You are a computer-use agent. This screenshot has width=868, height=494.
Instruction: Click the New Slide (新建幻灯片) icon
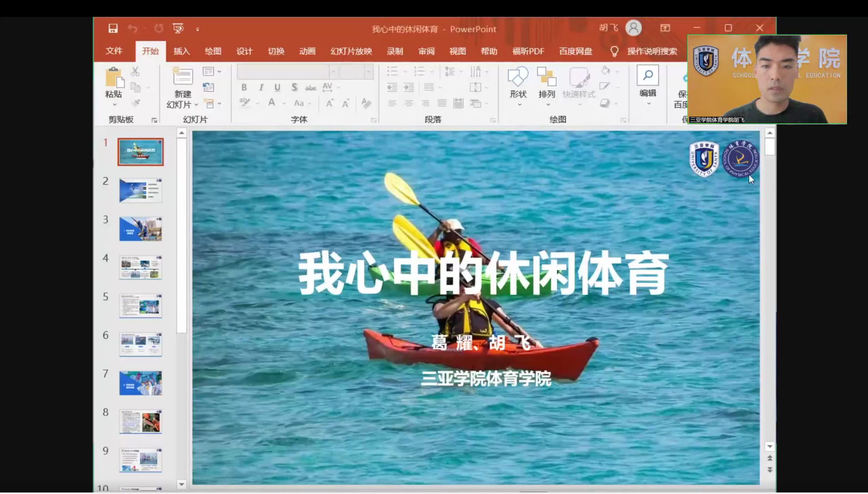coord(183,78)
